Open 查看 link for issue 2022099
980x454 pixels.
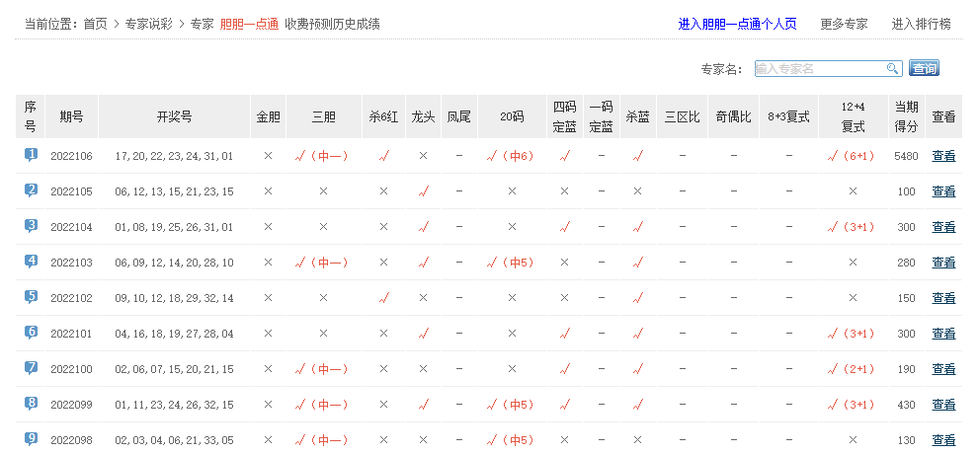point(943,405)
